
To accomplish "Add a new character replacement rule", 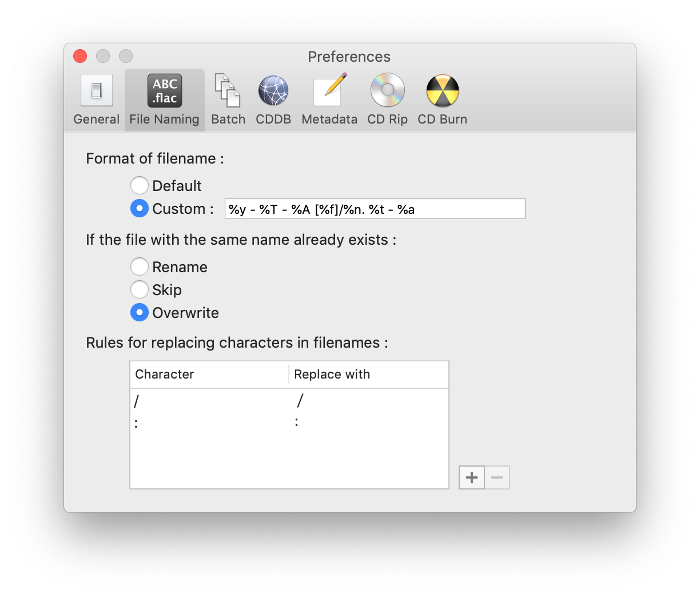I will coord(471,477).
